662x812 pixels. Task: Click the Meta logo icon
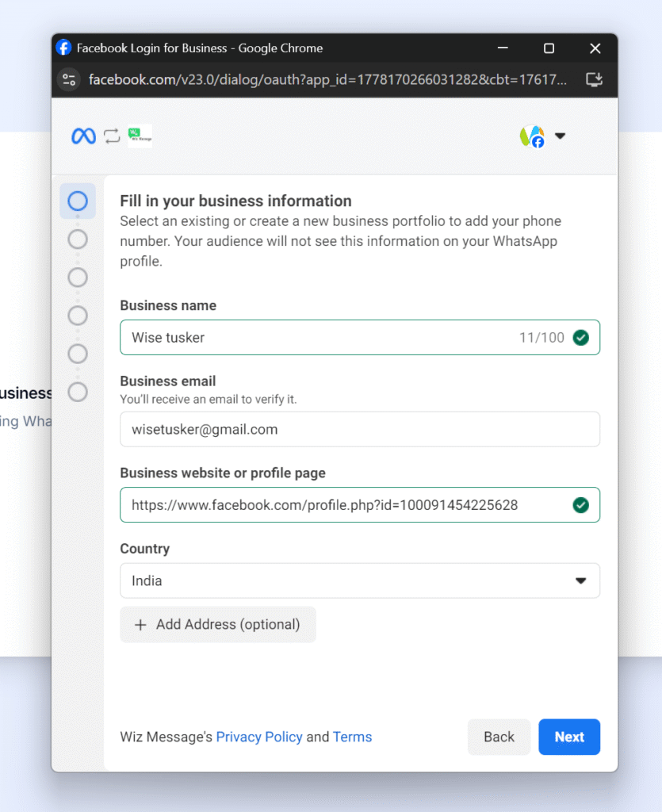[83, 136]
